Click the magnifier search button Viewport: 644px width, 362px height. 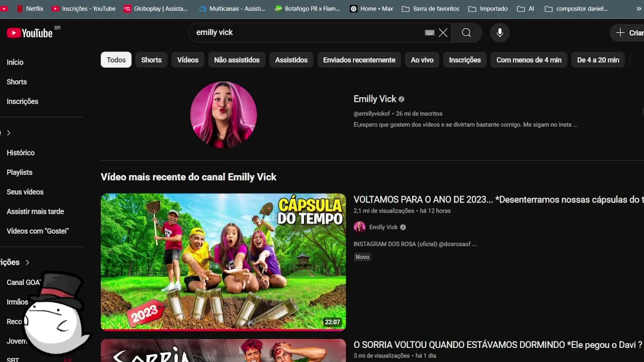[466, 33]
